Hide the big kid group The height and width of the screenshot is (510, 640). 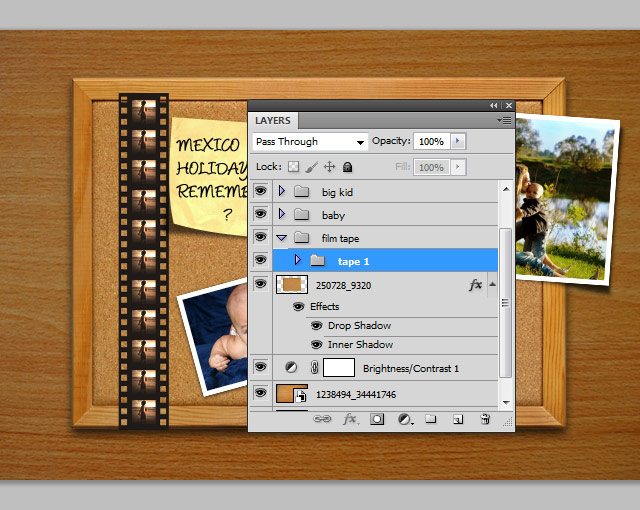[260, 191]
